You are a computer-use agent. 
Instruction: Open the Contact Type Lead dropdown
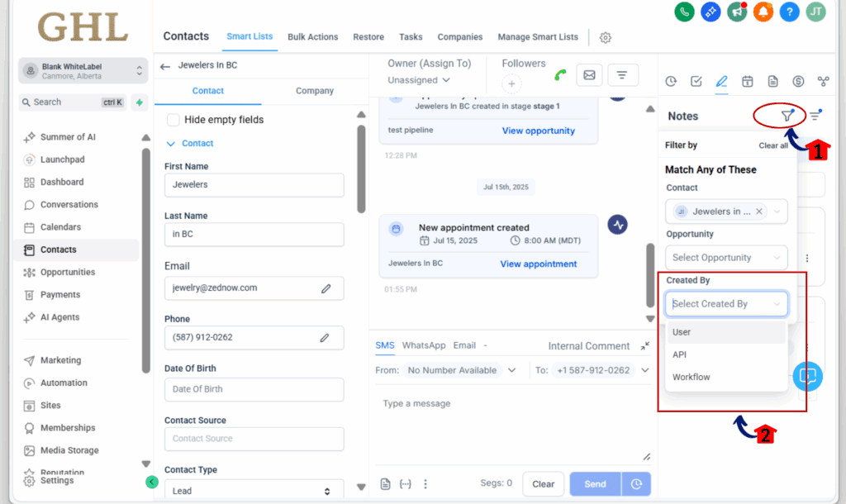(254, 491)
